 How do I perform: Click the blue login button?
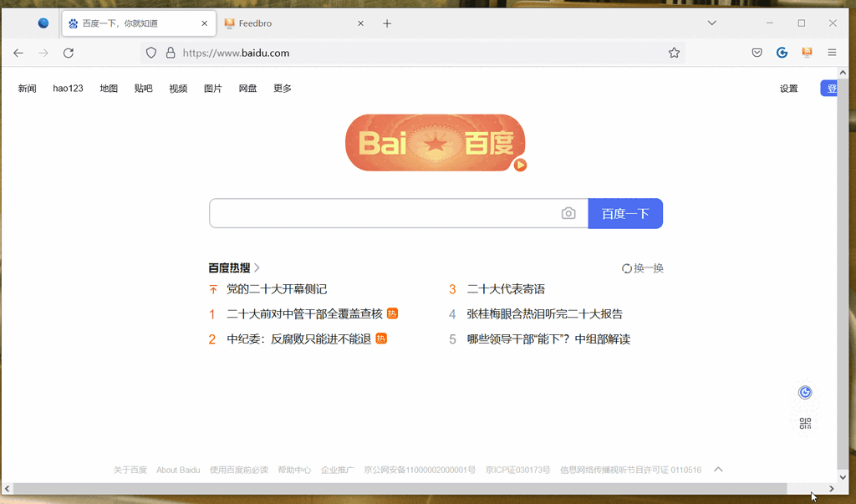tap(828, 88)
